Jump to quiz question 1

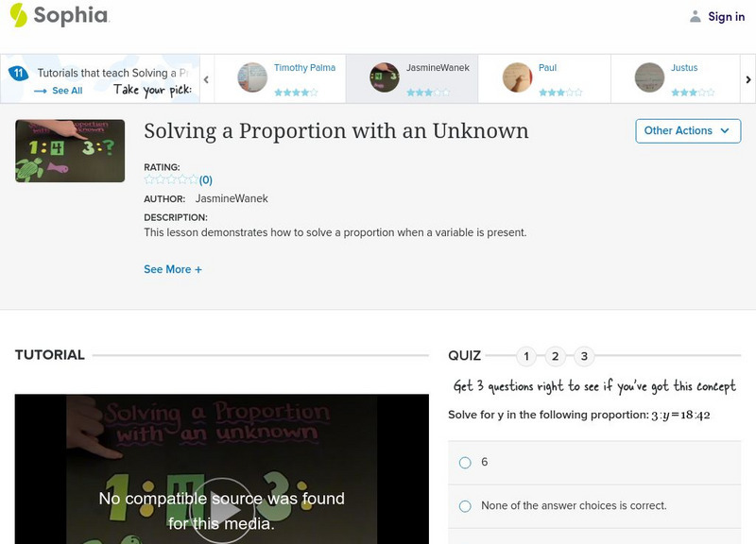pos(526,356)
